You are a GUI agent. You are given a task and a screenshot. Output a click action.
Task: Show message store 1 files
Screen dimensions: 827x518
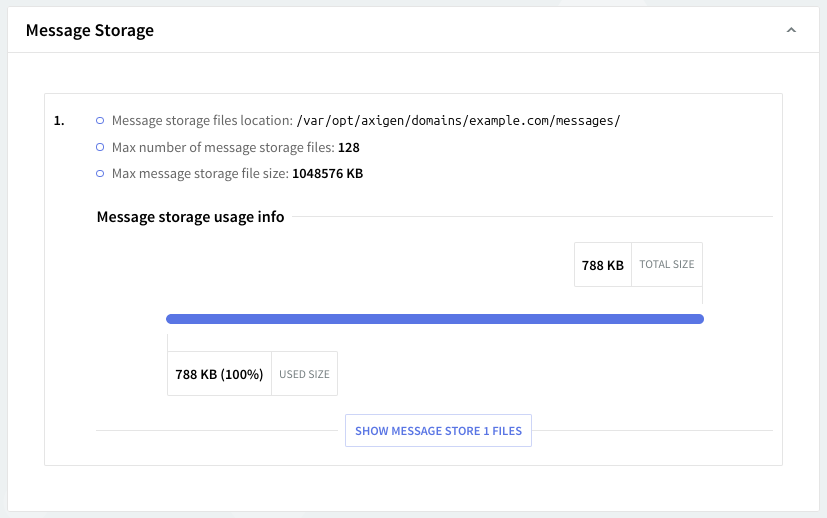coord(438,431)
